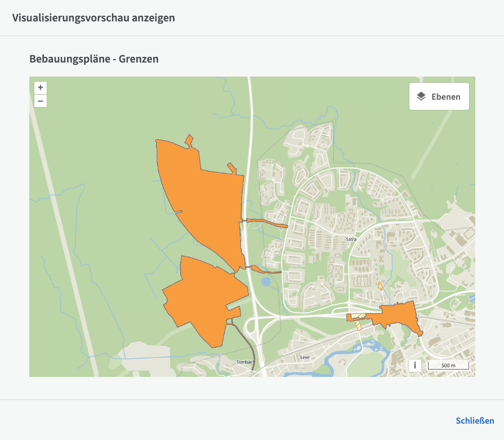Click the tiny outlined polygon below Sätra
The image size is (504, 440).
coord(381,286)
